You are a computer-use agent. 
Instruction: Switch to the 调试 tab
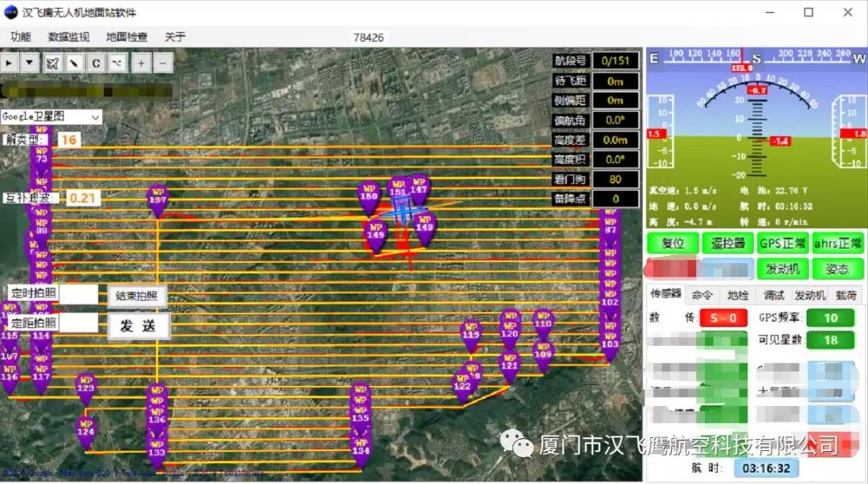click(772, 295)
